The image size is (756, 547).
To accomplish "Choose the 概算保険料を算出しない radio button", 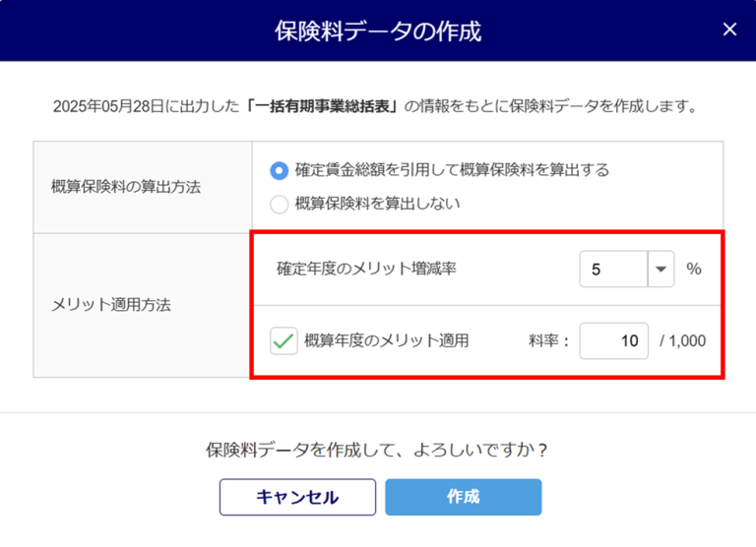I will [280, 204].
